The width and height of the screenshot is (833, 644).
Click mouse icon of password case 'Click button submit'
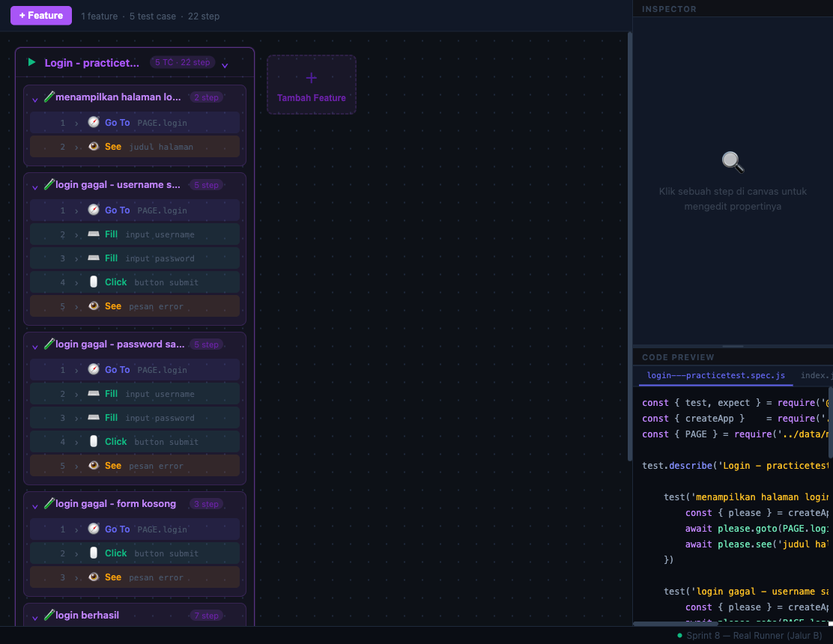tap(94, 440)
